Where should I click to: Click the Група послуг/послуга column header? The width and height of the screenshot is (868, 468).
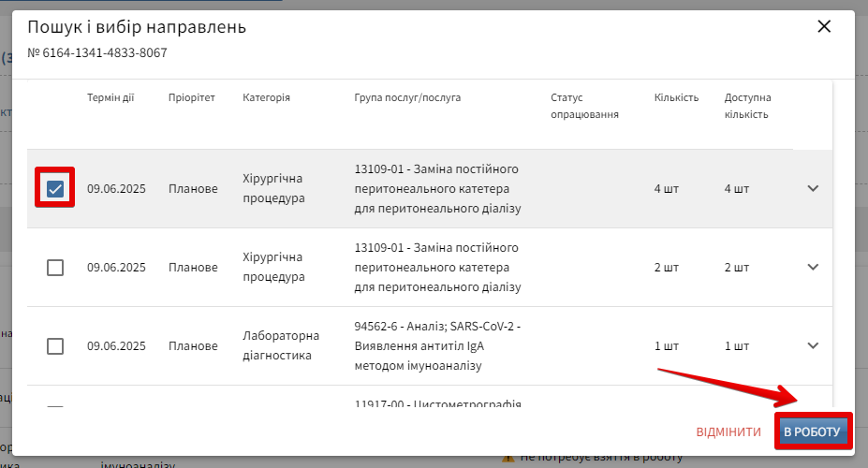[x=407, y=97]
